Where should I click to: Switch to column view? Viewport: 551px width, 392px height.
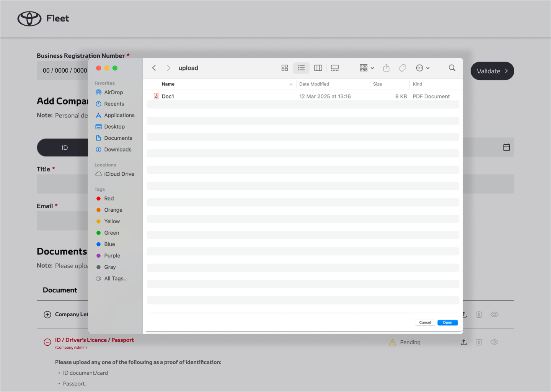click(x=318, y=68)
